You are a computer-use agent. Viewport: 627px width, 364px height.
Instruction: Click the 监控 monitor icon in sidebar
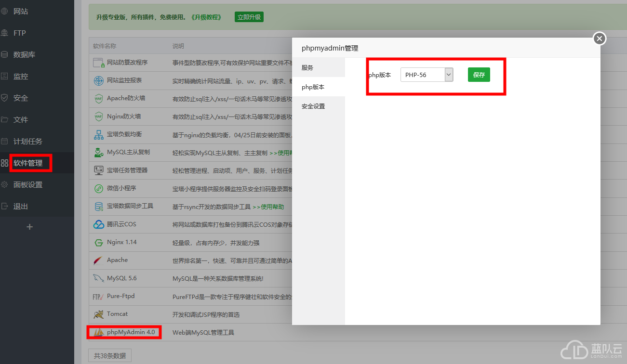(4, 76)
